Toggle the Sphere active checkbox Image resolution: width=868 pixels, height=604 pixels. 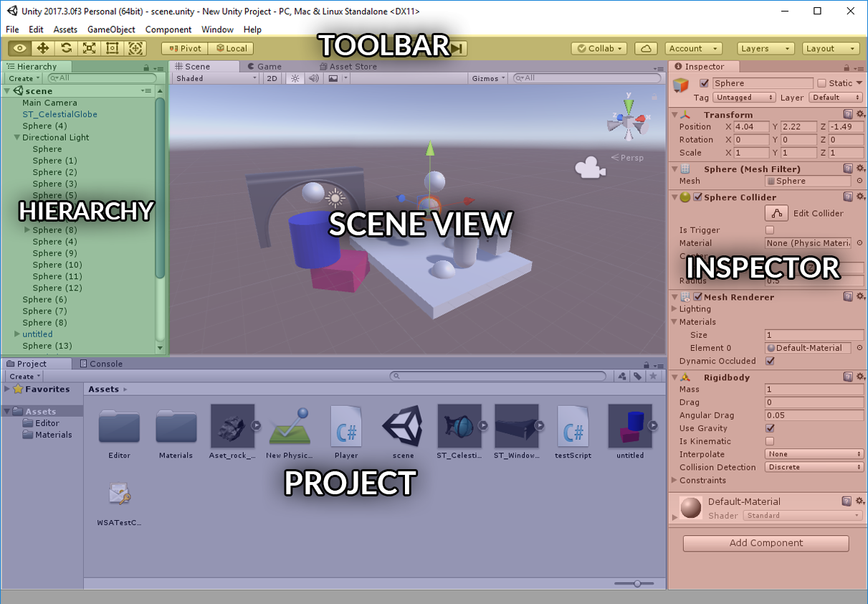click(x=704, y=83)
